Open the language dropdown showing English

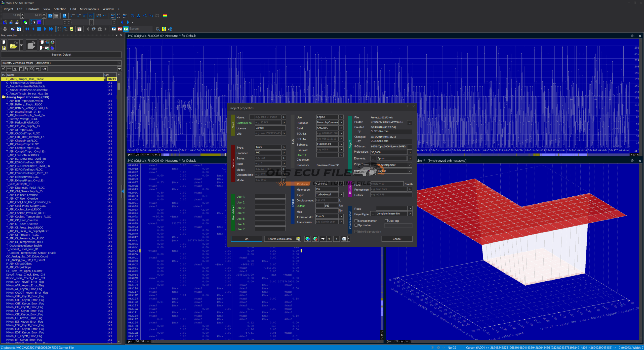point(409,171)
